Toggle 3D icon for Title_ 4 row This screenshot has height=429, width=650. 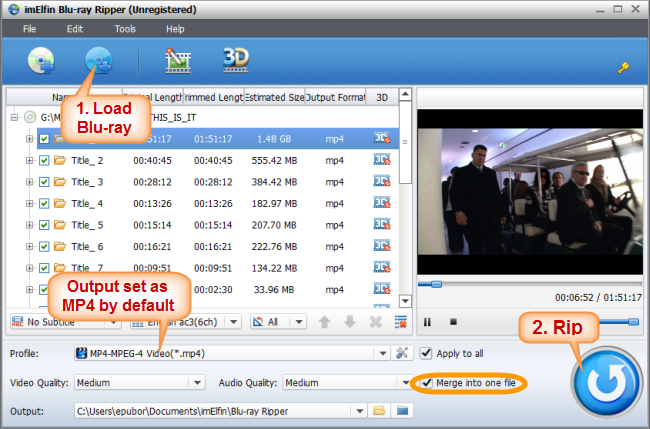(382, 203)
